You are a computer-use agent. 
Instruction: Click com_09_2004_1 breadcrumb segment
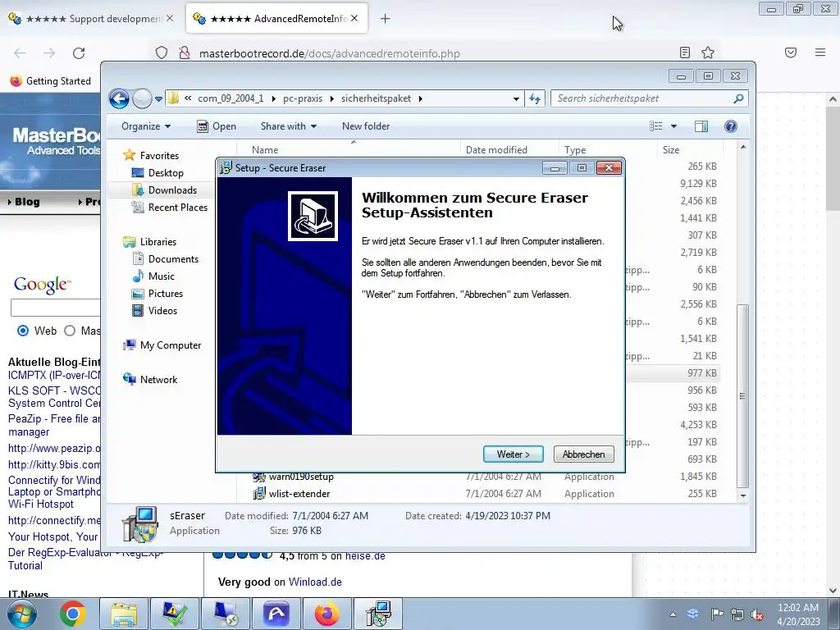point(231,98)
